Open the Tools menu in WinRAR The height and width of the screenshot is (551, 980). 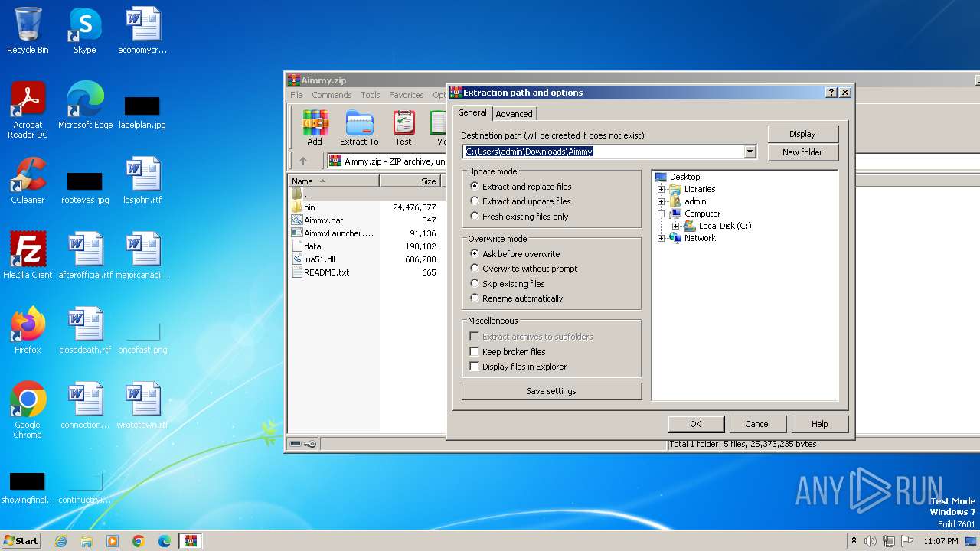[x=371, y=95]
